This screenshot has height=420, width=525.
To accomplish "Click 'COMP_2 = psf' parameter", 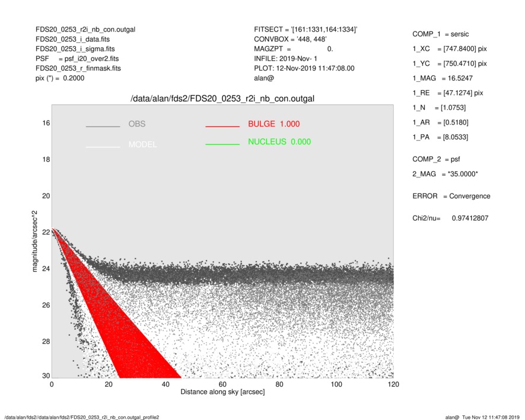I will click(x=436, y=160).
